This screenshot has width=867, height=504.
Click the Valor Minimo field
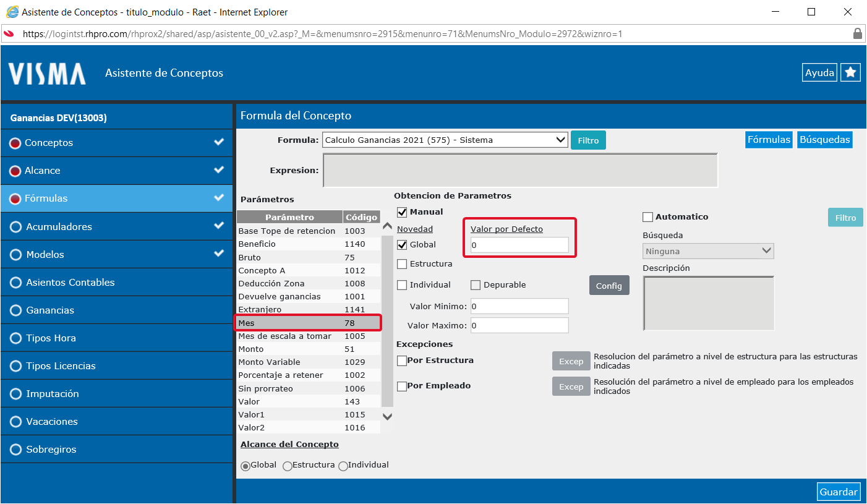[x=519, y=306]
